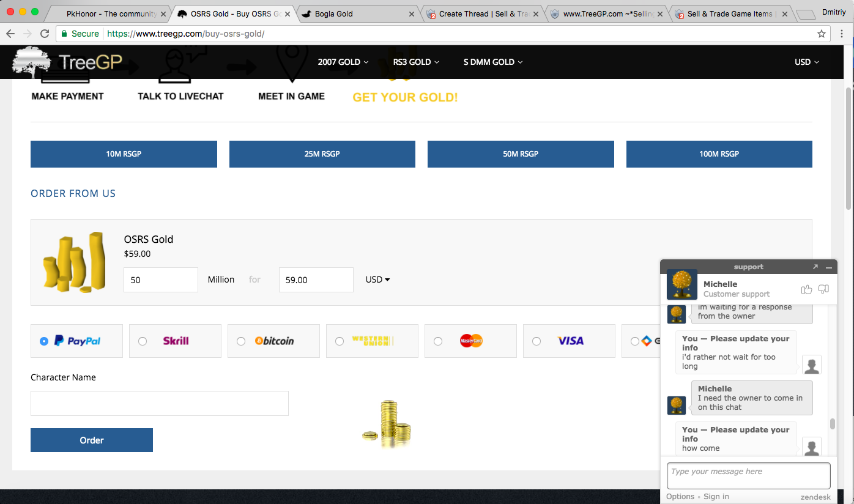Give thumbs up rating to Michelle

coord(807,289)
